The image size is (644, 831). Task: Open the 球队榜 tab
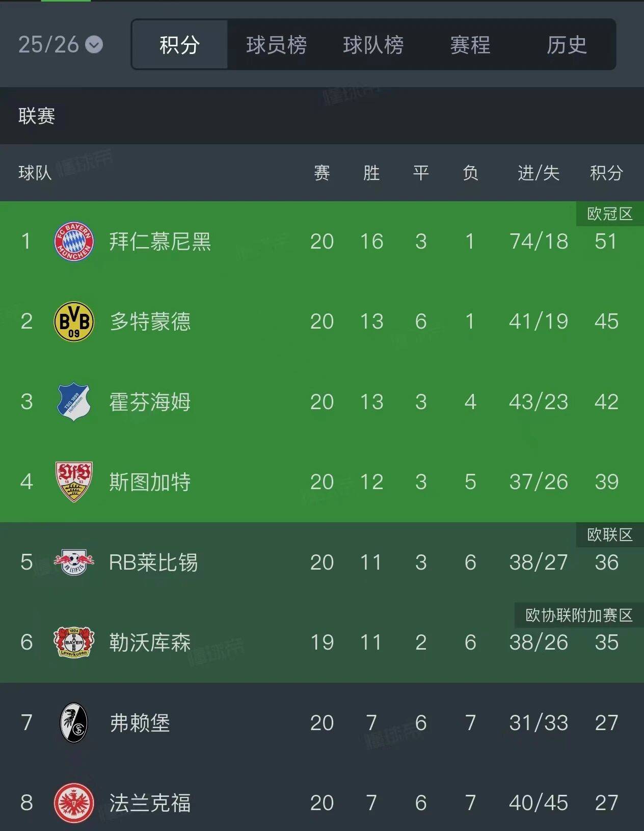373,45
